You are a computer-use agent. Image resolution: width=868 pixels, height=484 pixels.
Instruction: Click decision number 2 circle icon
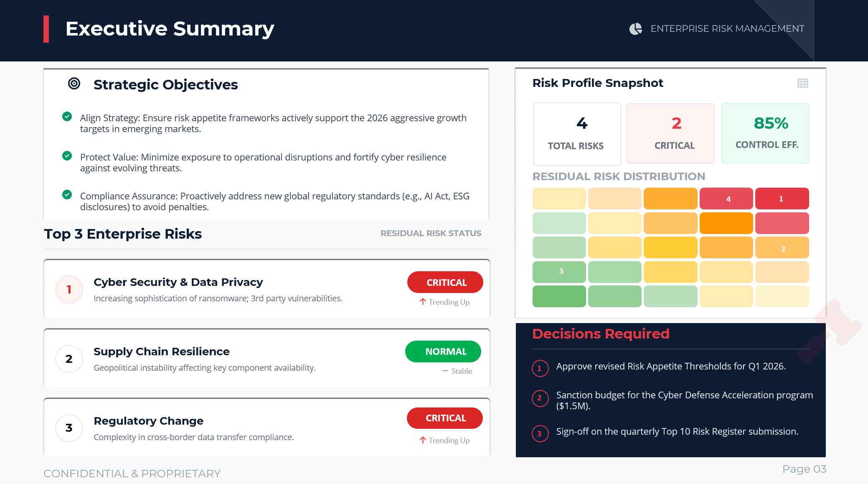[x=540, y=398]
